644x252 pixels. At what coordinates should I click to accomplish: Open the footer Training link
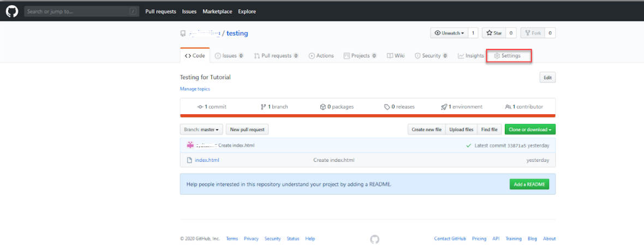[514, 239]
